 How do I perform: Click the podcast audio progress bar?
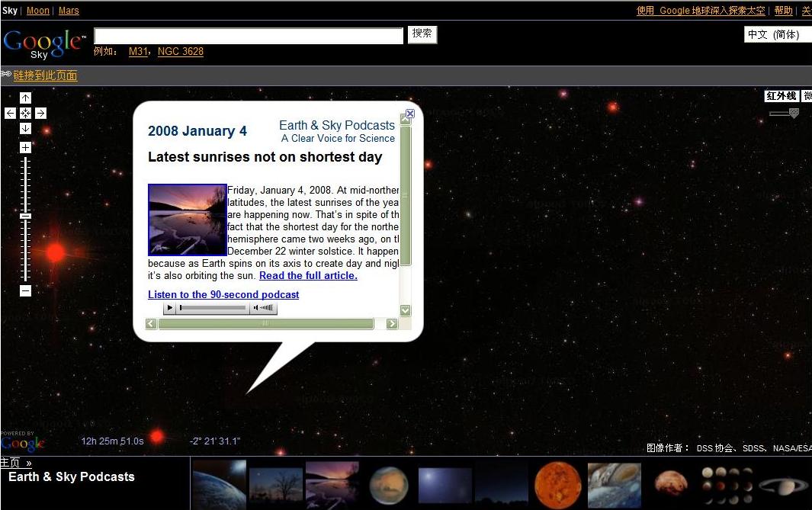pos(213,307)
